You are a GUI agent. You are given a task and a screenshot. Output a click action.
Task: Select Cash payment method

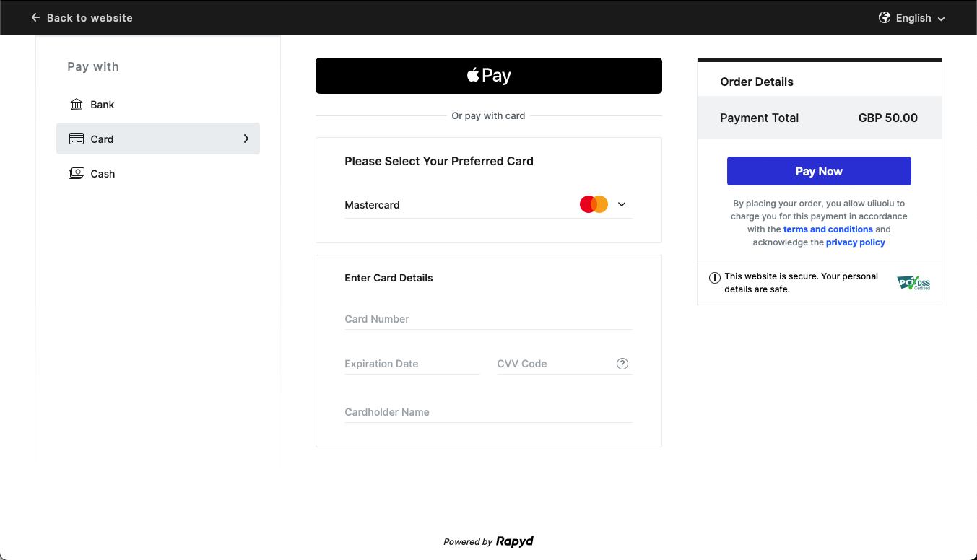(103, 174)
